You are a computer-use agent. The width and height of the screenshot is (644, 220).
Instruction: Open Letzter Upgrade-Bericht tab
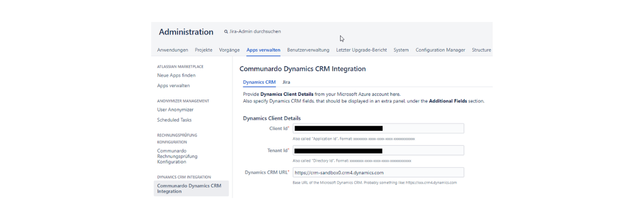pos(362,50)
